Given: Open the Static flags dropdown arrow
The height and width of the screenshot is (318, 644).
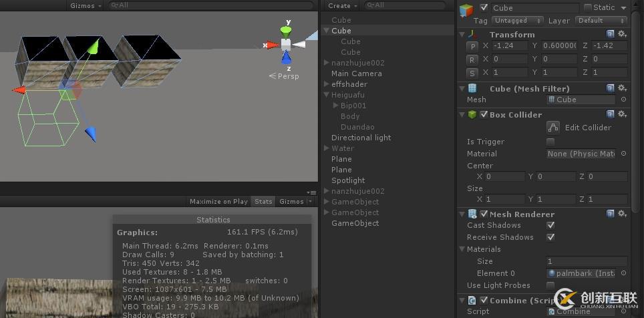Looking at the screenshot, I should point(623,8).
